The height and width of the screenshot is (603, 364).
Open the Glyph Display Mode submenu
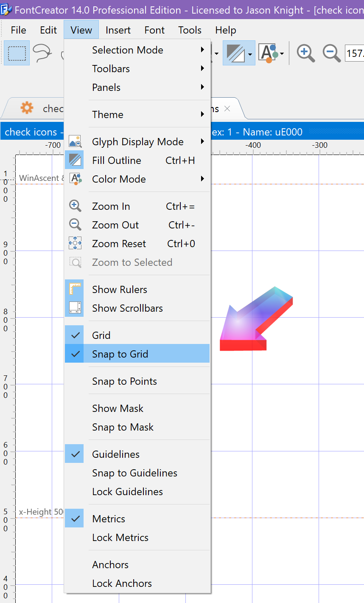click(137, 142)
